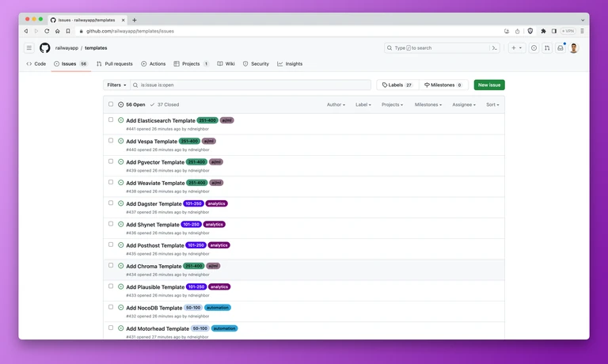Open the GitHub hamburger navigation menu
This screenshot has height=364, width=608.
pos(29,48)
